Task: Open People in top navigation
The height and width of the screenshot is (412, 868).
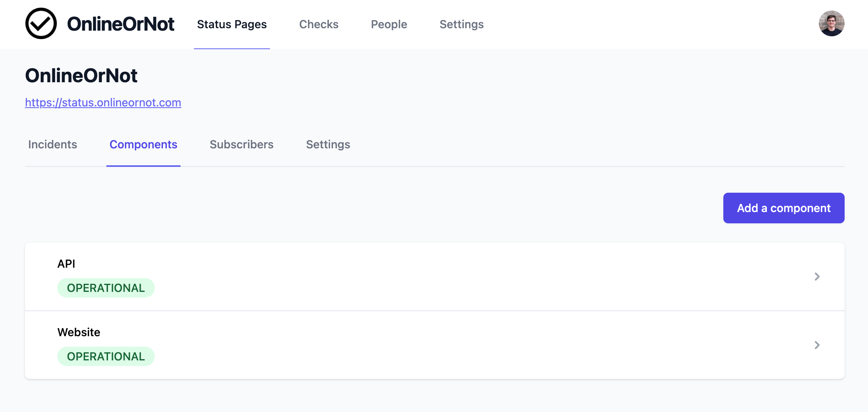Action: click(x=389, y=25)
